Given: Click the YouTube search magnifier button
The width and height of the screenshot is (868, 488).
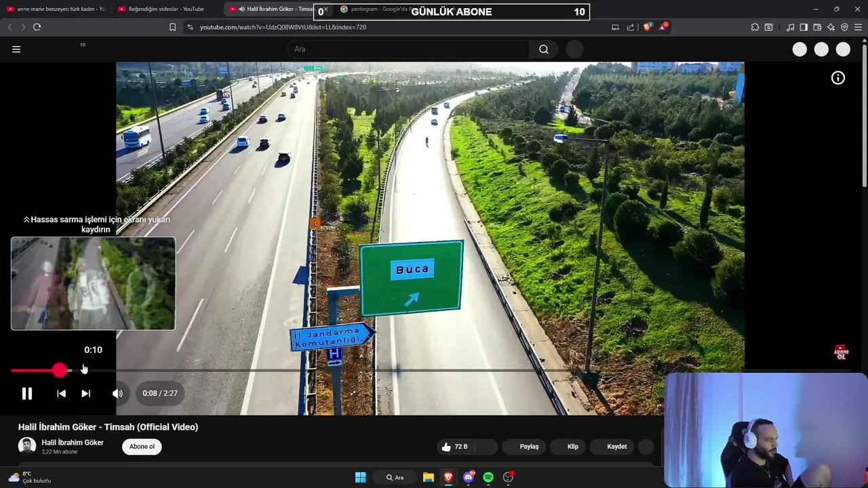Looking at the screenshot, I should [x=544, y=49].
